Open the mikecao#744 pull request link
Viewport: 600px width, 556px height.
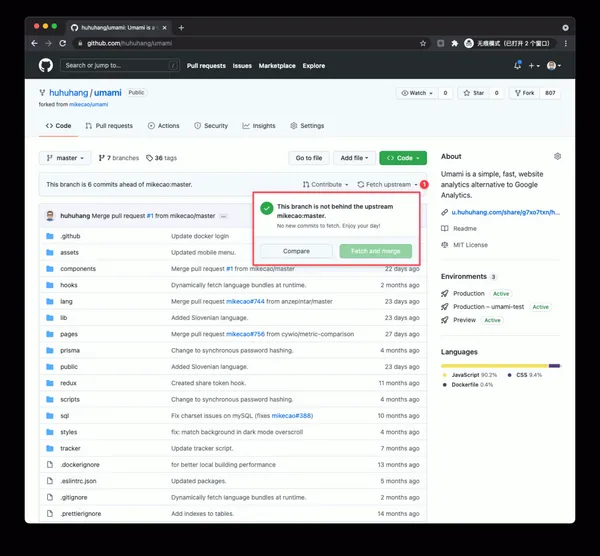(245, 302)
